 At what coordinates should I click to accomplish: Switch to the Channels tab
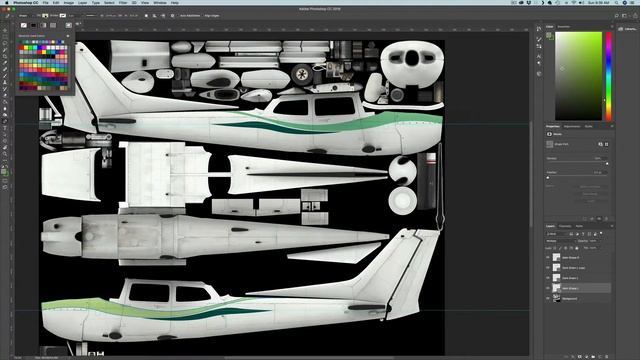tap(565, 226)
